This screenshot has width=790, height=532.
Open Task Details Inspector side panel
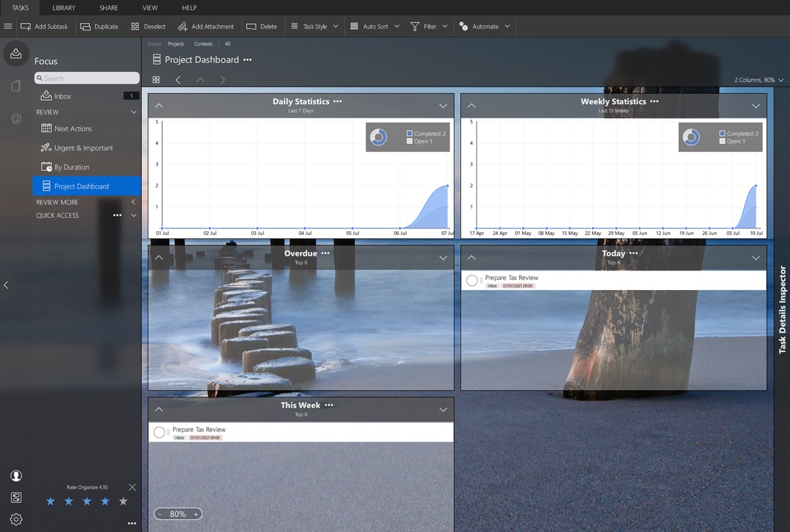(782, 310)
